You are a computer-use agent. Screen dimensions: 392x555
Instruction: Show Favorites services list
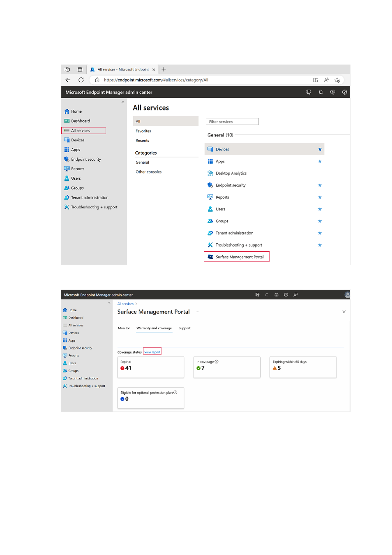pyautogui.click(x=143, y=131)
